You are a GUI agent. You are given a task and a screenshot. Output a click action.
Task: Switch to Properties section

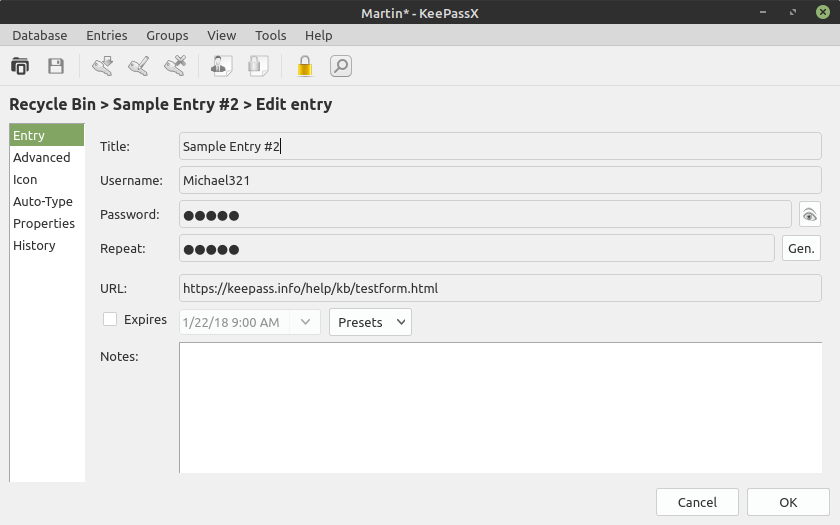click(x=47, y=223)
